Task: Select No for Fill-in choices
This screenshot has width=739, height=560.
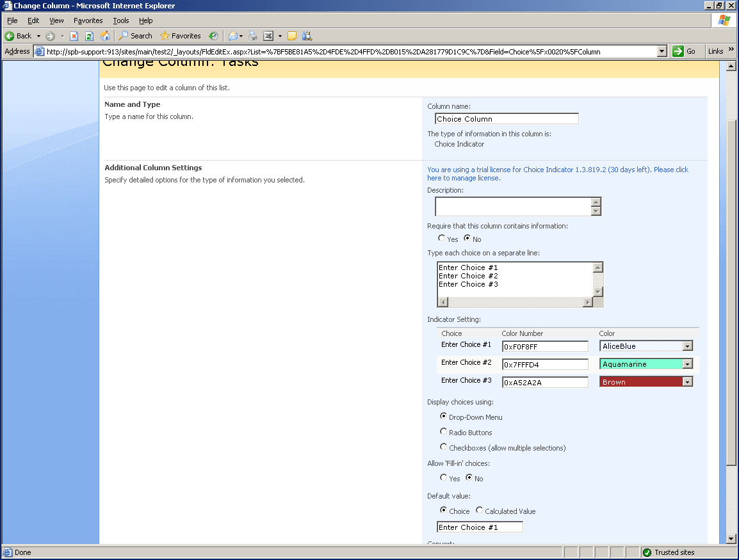Action: [469, 477]
